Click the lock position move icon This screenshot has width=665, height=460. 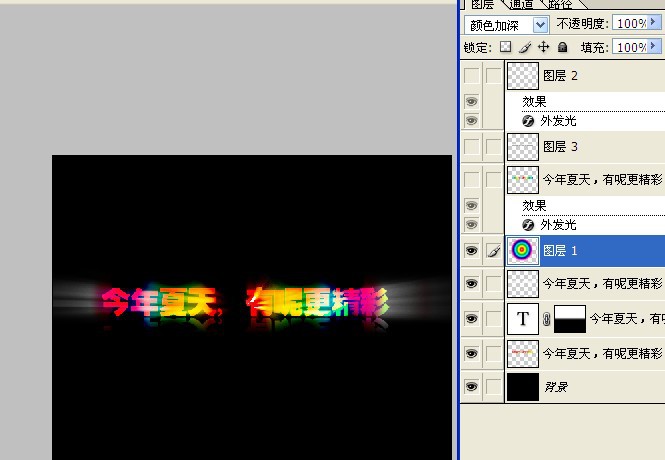pos(543,47)
